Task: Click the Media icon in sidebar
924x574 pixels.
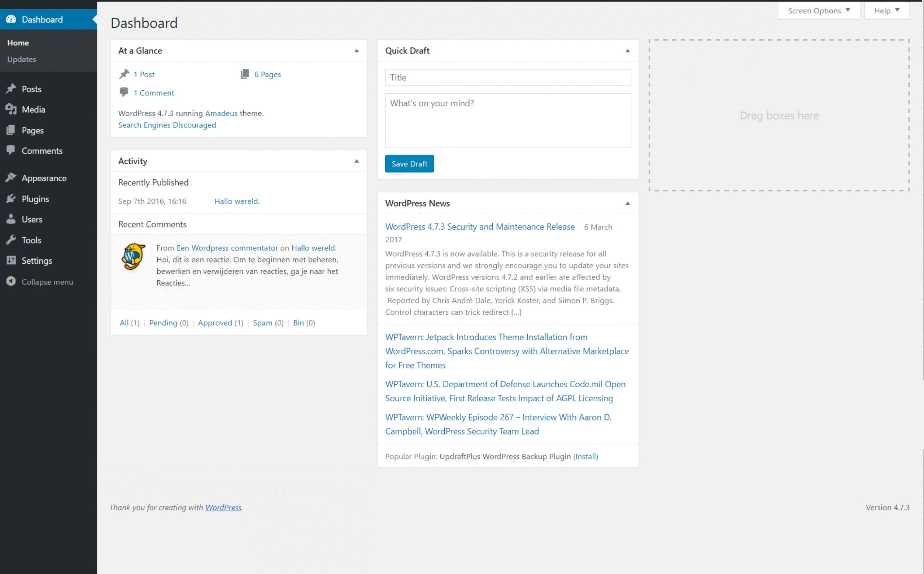Action: click(11, 109)
